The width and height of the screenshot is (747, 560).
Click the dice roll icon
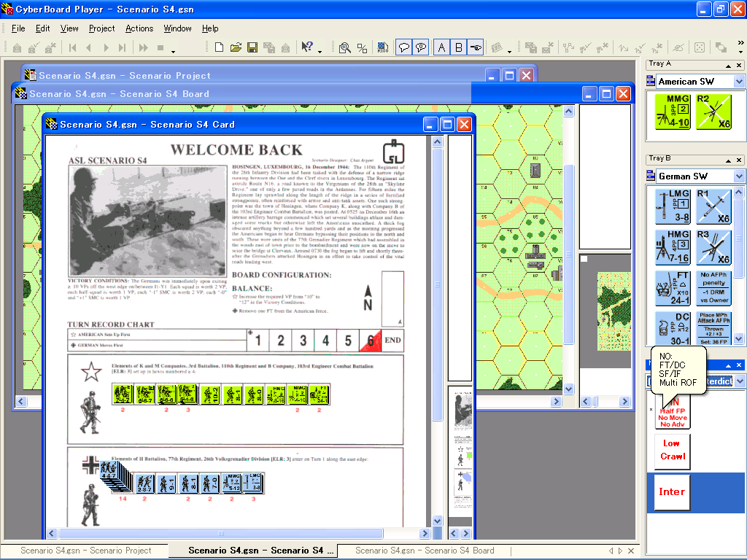tap(700, 47)
